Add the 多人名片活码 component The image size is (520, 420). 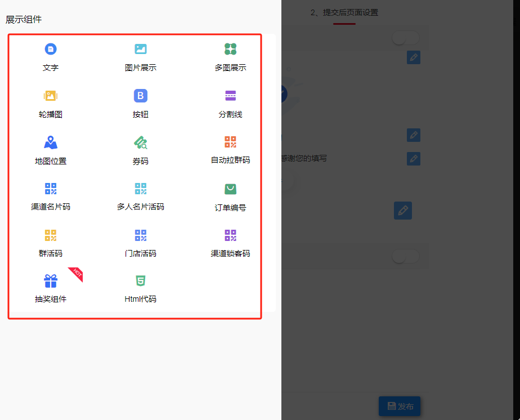point(140,196)
